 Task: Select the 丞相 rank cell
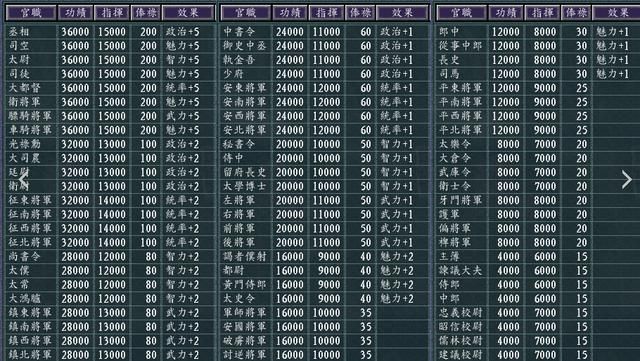[19, 32]
